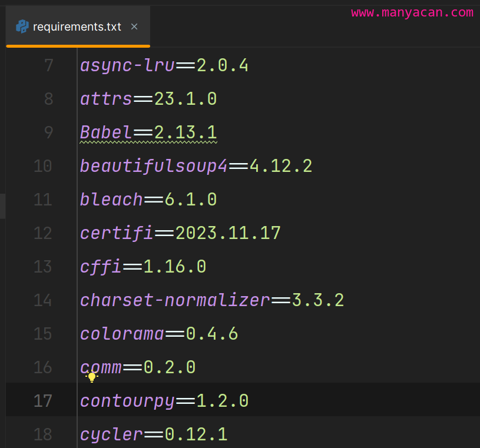The image size is (480, 448).
Task: Click the attrs package name
Action: 106,99
